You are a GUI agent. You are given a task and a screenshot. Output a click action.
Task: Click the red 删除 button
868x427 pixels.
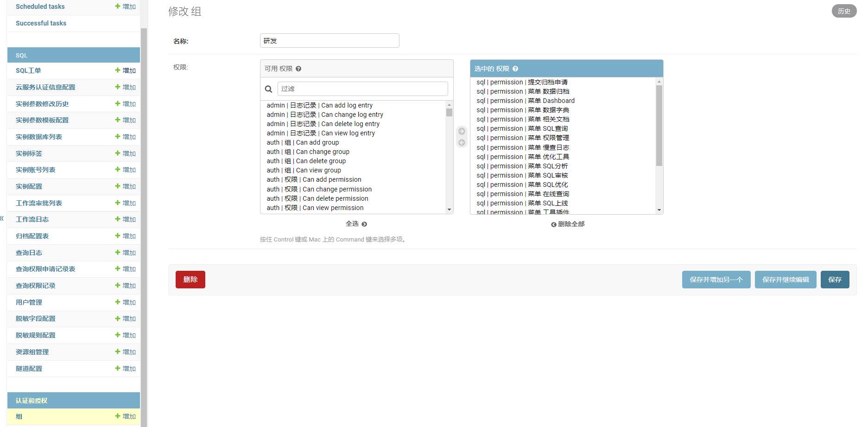(190, 280)
